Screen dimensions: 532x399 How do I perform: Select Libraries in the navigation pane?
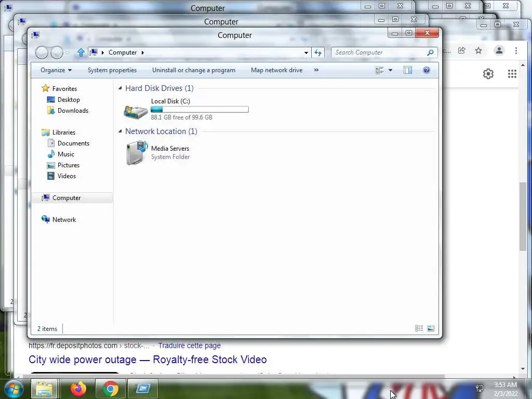(x=64, y=132)
